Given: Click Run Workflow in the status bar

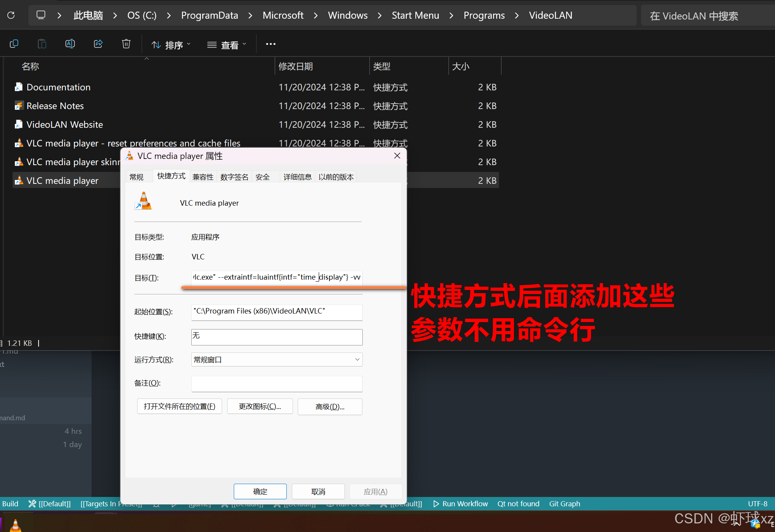Looking at the screenshot, I should coord(460,504).
